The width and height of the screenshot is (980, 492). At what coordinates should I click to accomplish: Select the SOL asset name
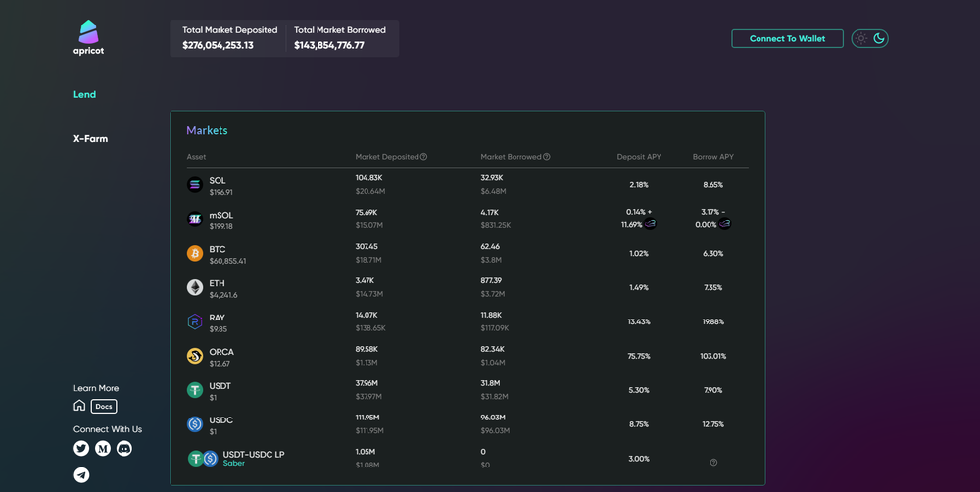[x=218, y=180]
